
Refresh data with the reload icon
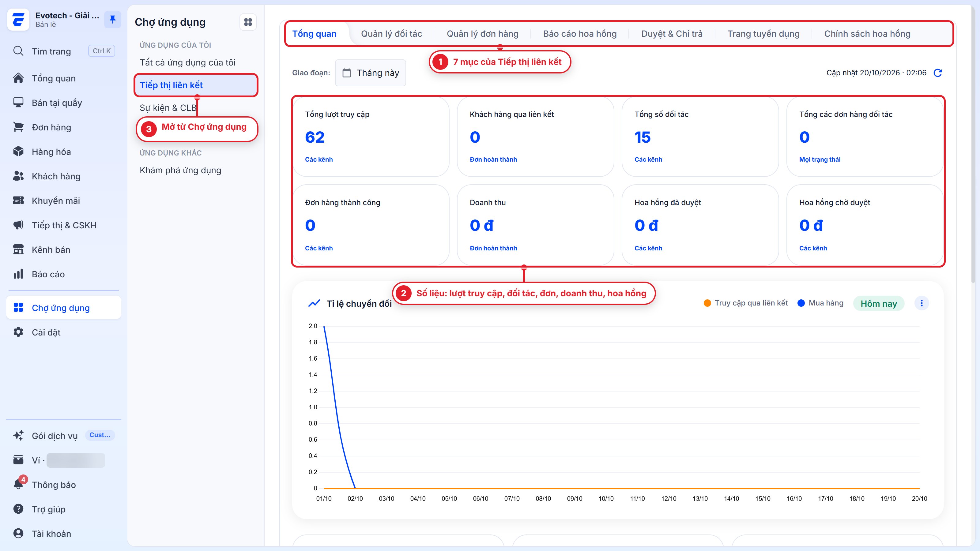[938, 73]
